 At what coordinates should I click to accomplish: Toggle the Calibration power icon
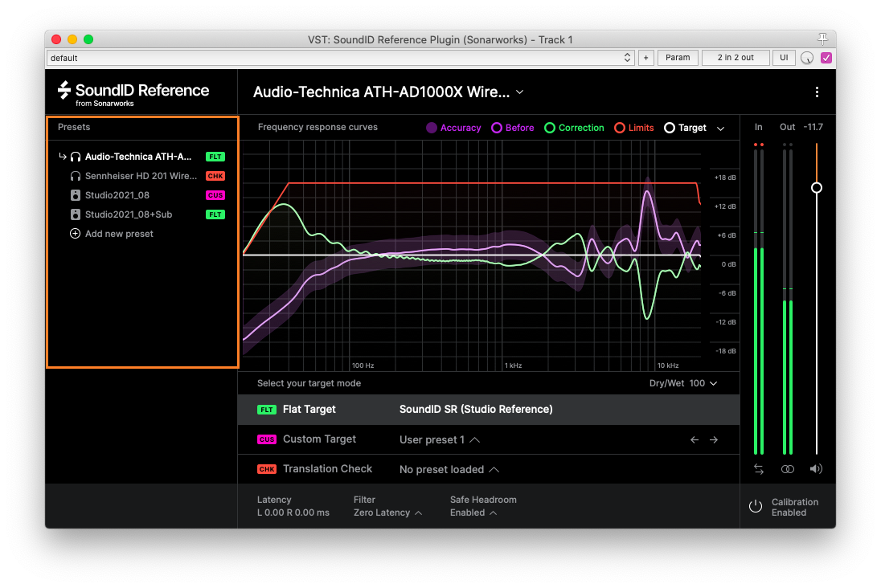click(755, 507)
